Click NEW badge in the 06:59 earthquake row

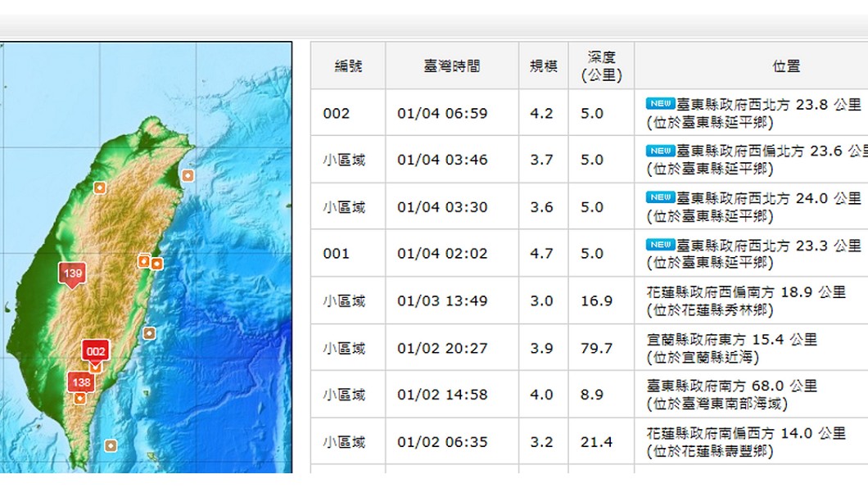pyautogui.click(x=660, y=103)
